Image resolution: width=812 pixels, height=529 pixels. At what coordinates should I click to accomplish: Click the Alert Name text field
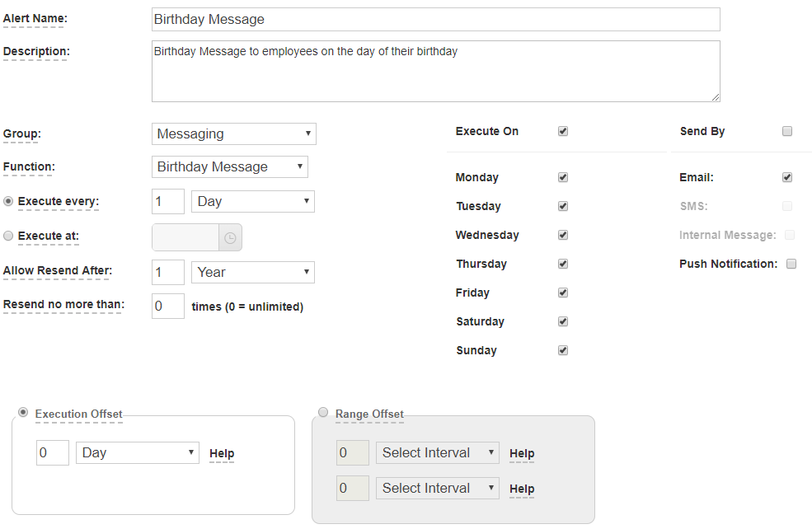tap(436, 20)
